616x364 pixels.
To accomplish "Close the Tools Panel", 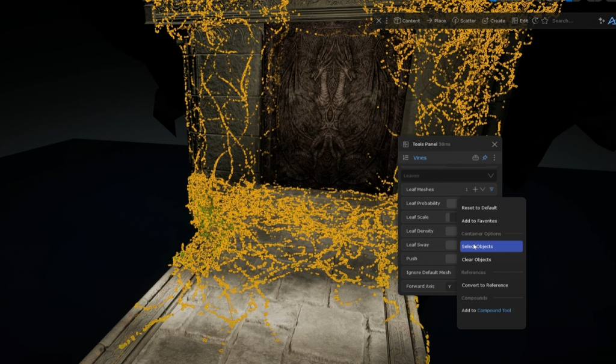I will [x=494, y=144].
